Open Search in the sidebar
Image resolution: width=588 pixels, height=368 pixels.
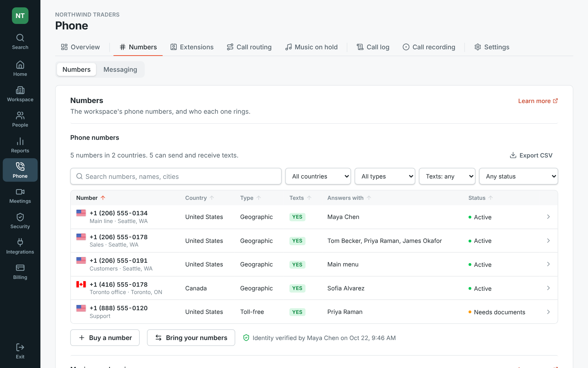coord(20,42)
